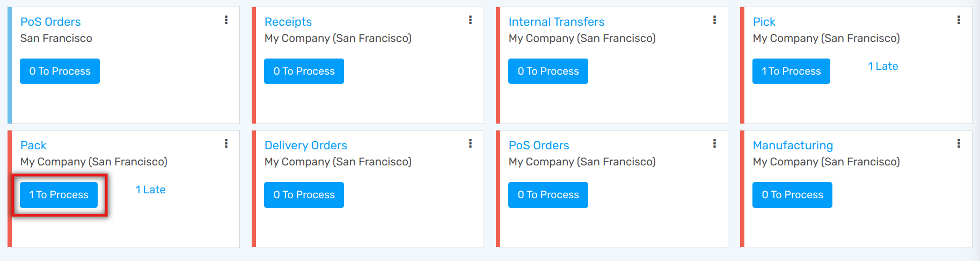Image resolution: width=980 pixels, height=261 pixels.
Task: Click '0 To Process' under Internal Transfers
Action: point(548,71)
